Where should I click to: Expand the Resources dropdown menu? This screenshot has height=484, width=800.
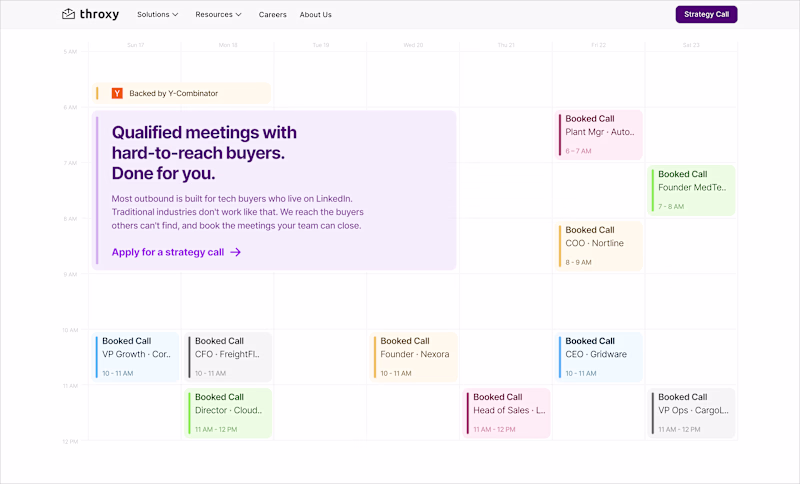pyautogui.click(x=218, y=15)
